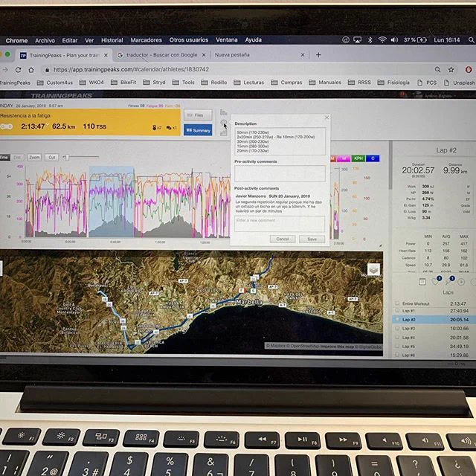Open the Opera extension icon
Screen dimensions: 476x476
click(x=469, y=69)
